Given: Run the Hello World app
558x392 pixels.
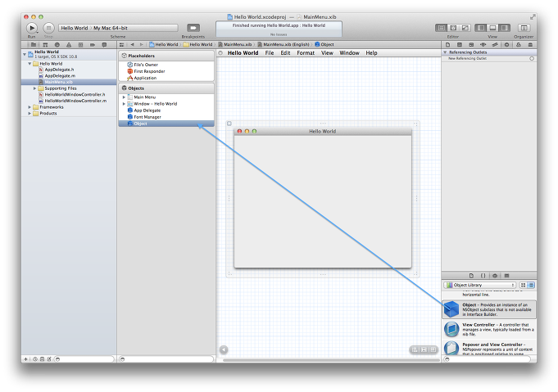Looking at the screenshot, I should 32,28.
